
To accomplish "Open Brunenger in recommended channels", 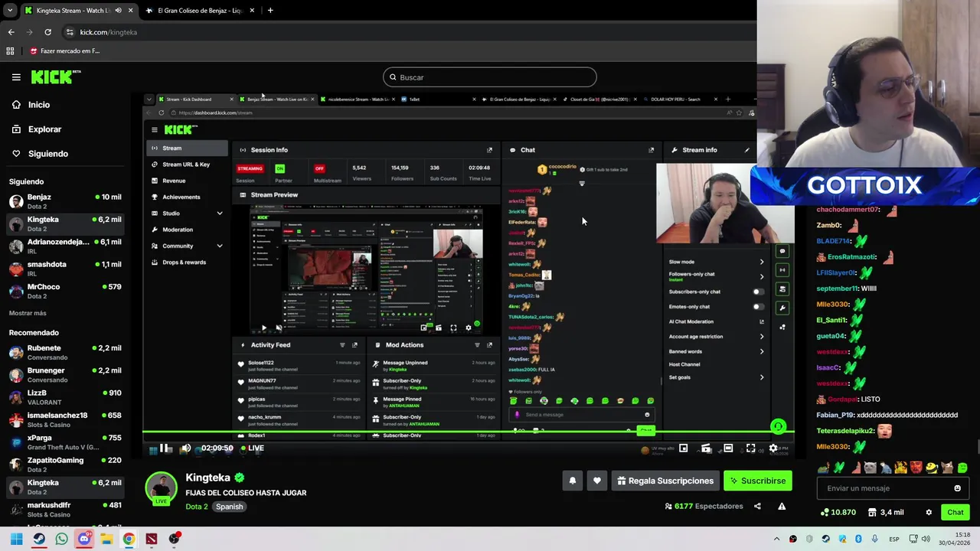I will [65, 375].
